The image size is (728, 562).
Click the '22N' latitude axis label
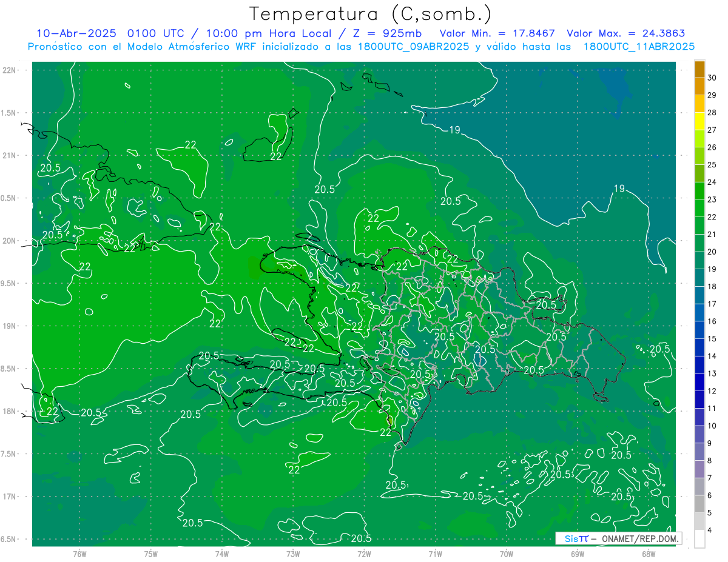coord(9,70)
